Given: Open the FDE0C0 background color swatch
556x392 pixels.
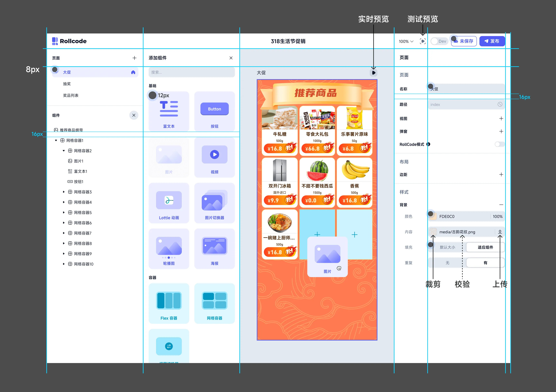Looking at the screenshot, I should tap(433, 216).
